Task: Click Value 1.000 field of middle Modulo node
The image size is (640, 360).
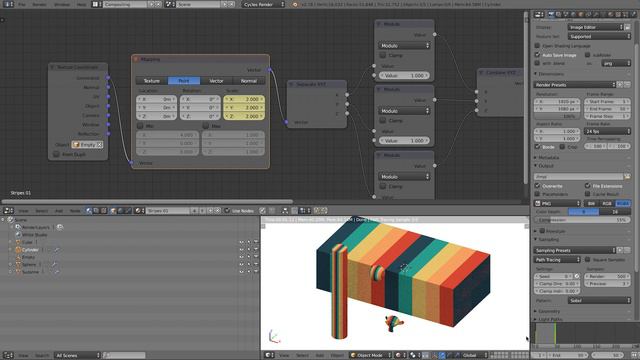Action: [404, 140]
